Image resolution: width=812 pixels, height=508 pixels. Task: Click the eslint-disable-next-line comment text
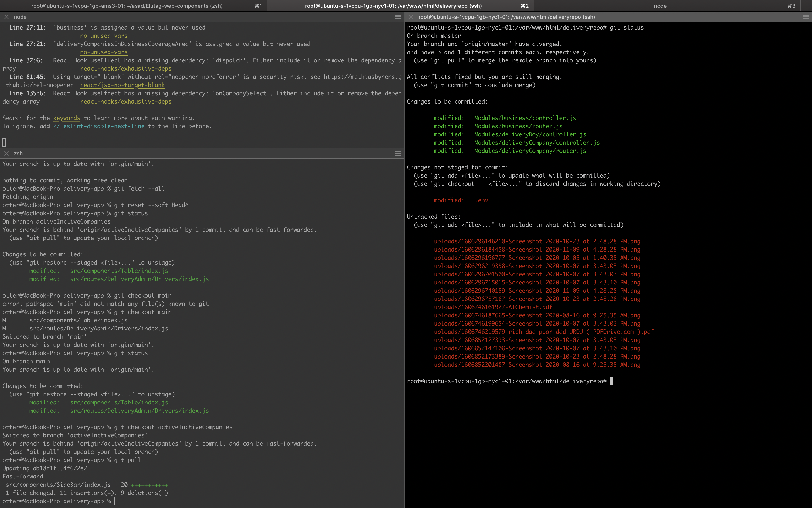[x=99, y=126]
